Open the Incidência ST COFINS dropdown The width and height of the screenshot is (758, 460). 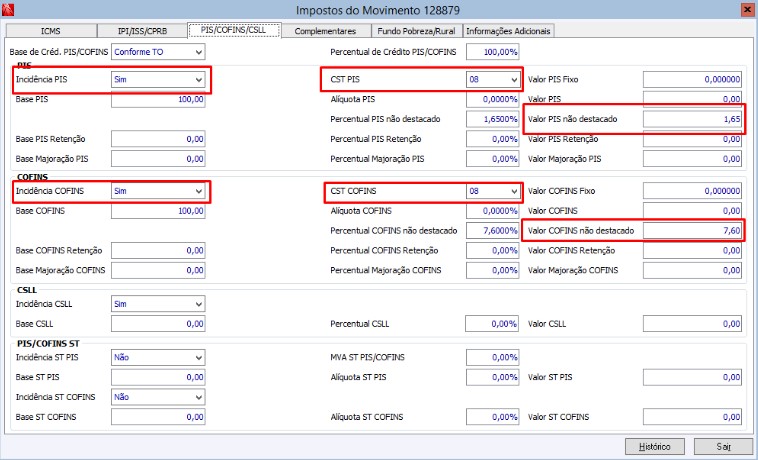coord(158,397)
